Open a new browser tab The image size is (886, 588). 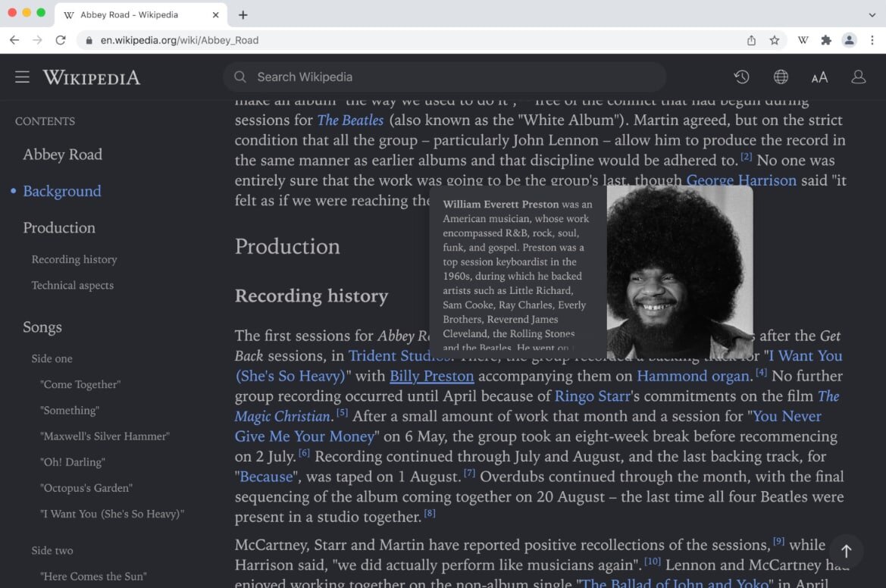click(243, 15)
